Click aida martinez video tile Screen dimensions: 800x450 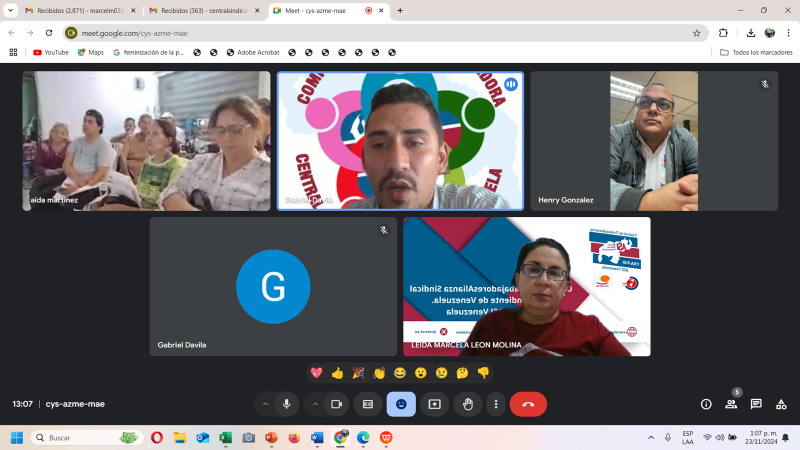(146, 141)
